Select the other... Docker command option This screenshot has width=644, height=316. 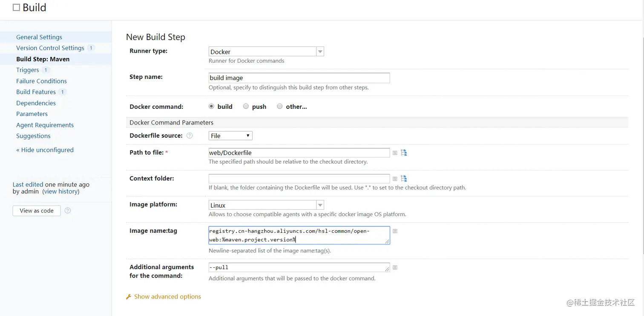pos(279,106)
